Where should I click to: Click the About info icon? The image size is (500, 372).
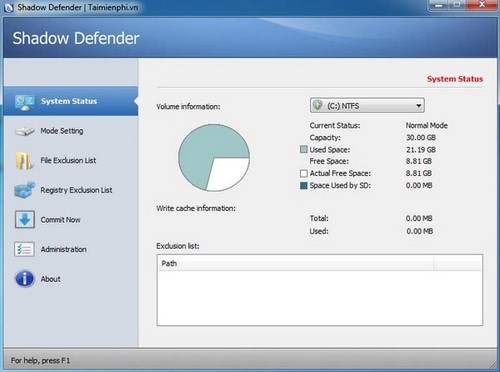(24, 279)
